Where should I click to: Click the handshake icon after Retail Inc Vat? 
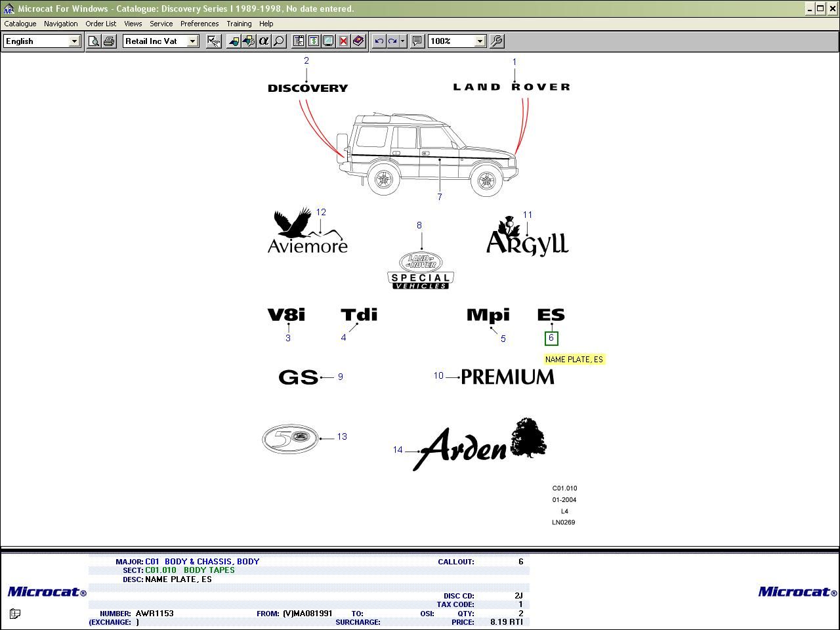tap(213, 41)
